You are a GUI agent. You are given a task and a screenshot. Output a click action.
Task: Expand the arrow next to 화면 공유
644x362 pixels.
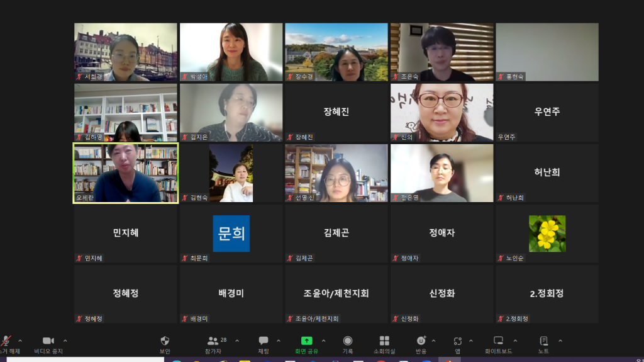point(326,341)
